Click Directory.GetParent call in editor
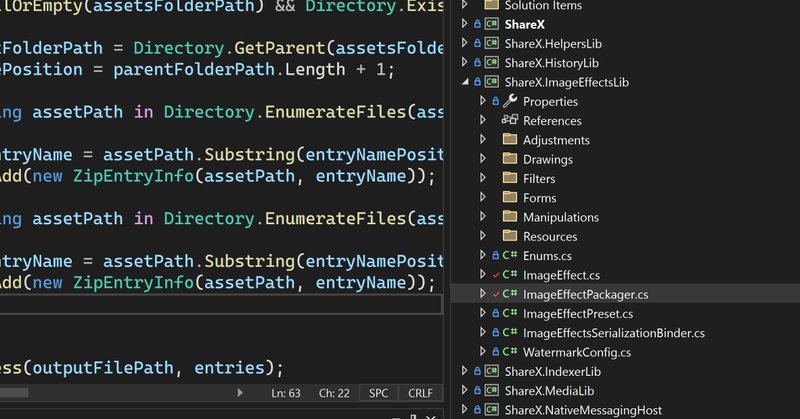800x419 pixels. 229,48
